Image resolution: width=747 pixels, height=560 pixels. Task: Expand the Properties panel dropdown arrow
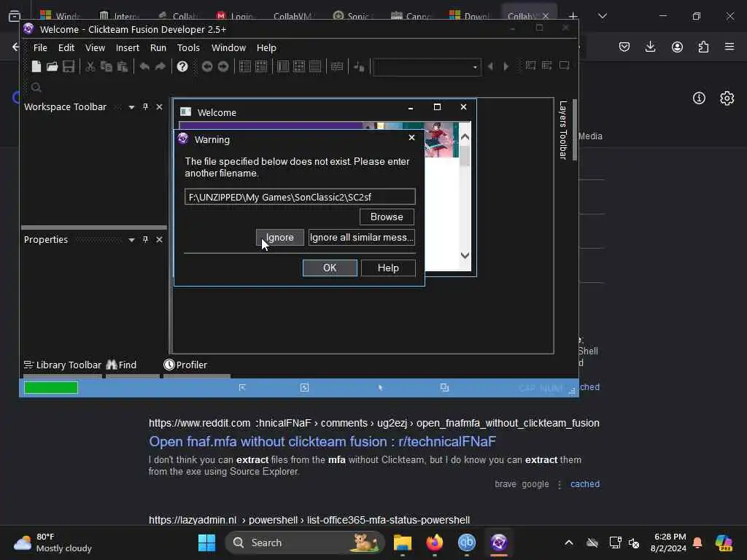(131, 240)
